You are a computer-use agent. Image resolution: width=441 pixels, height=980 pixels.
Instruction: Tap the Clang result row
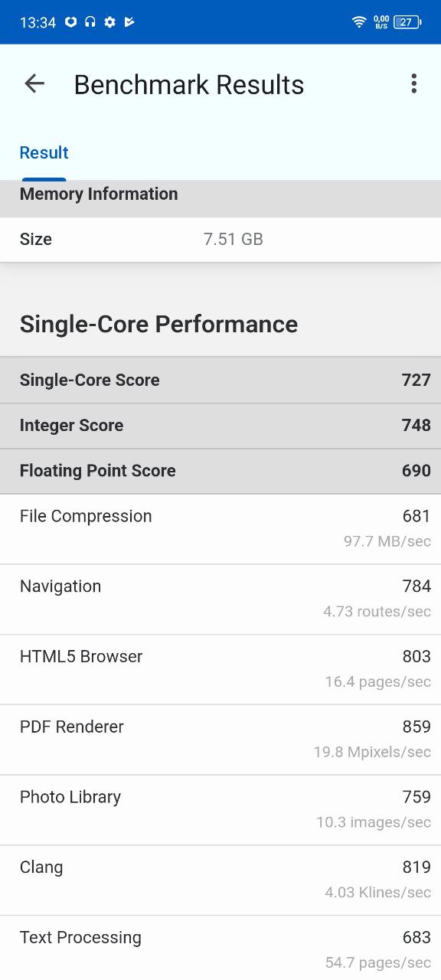[x=220, y=881]
